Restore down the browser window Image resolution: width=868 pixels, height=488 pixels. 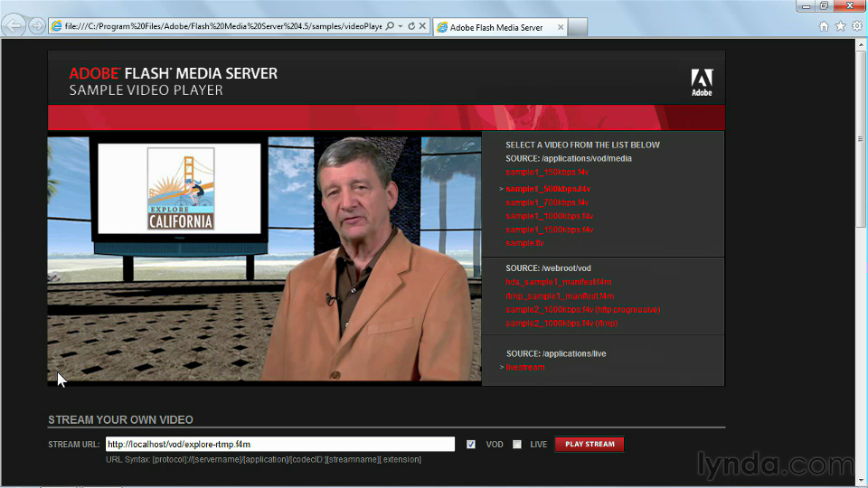point(824,6)
